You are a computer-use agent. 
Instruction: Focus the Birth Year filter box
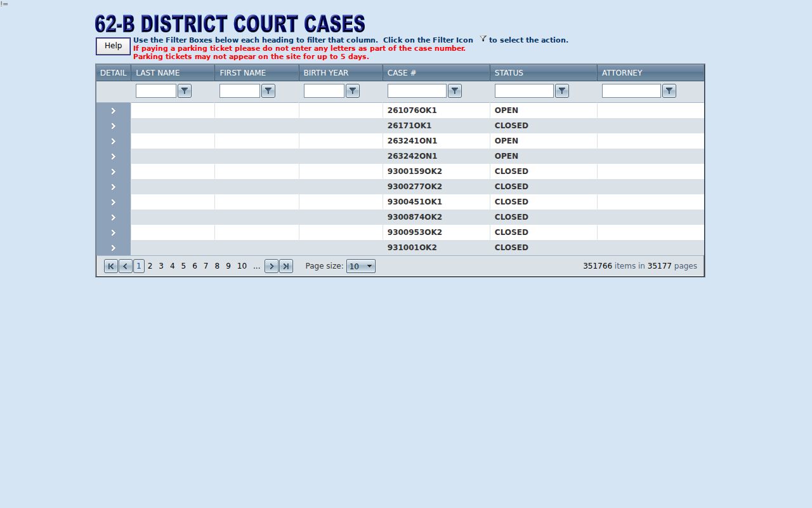(324, 91)
